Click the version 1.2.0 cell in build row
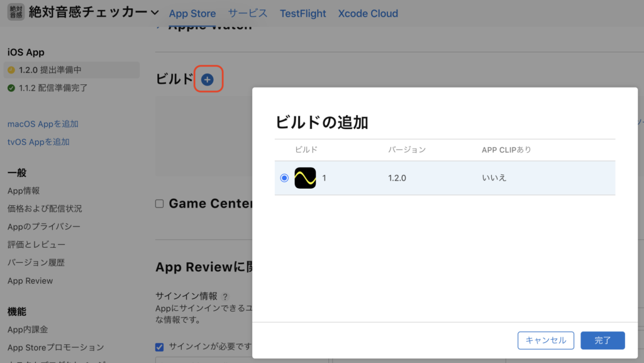 (x=397, y=178)
